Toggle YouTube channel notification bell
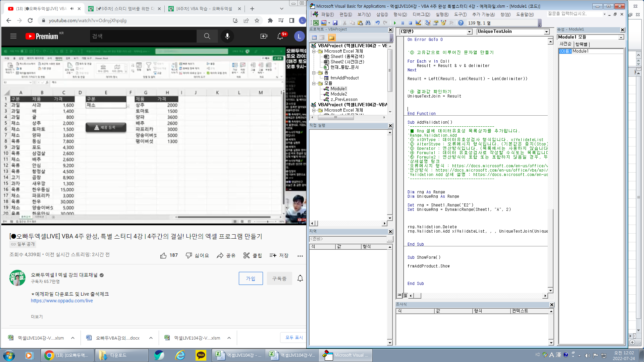 click(x=300, y=278)
